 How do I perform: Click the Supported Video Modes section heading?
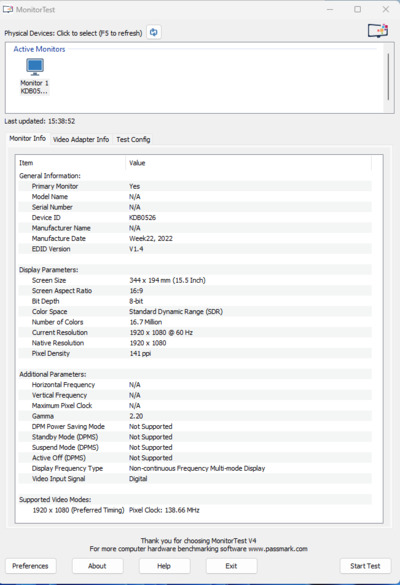tap(55, 500)
